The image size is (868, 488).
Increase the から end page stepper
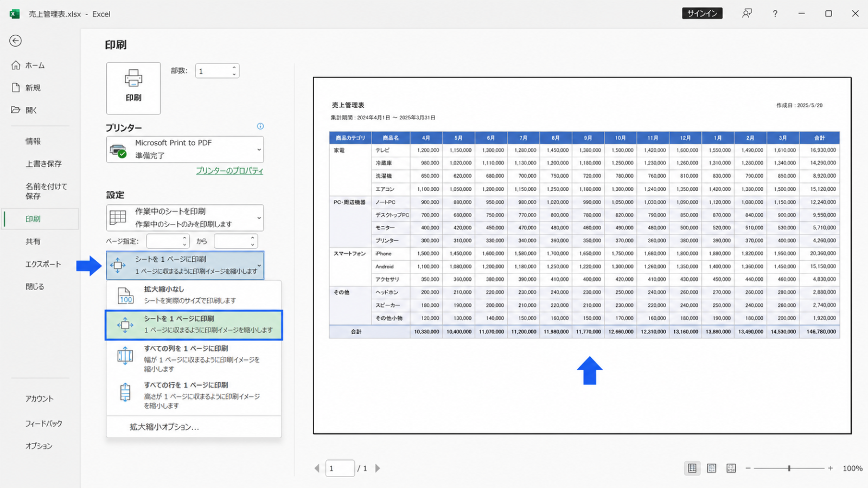click(252, 237)
